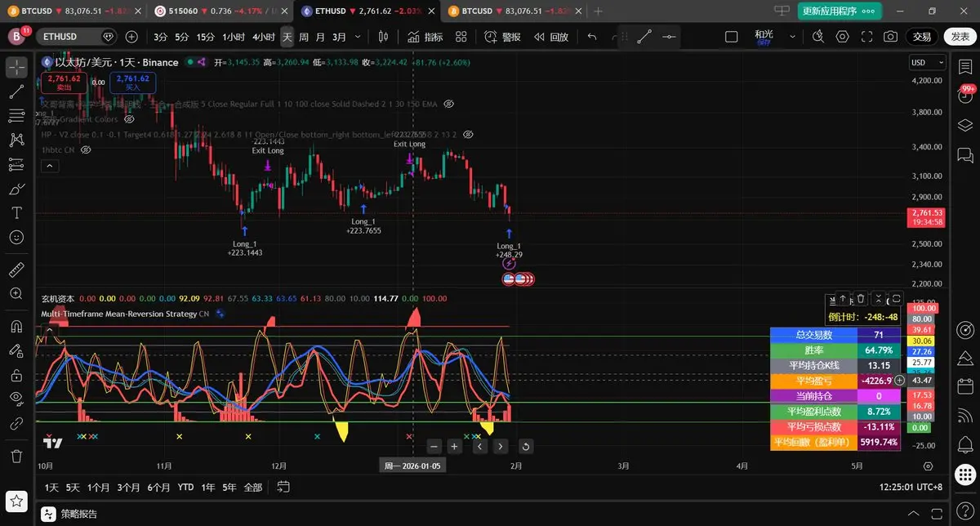Screen dimensions: 980x526
Task: Click the red 卖出 sell price button
Action: [63, 82]
